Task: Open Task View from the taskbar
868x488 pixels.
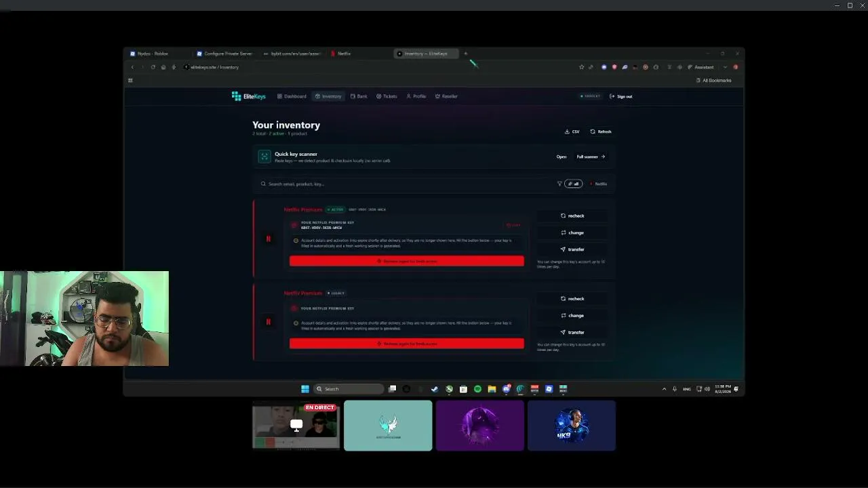Action: (392, 389)
